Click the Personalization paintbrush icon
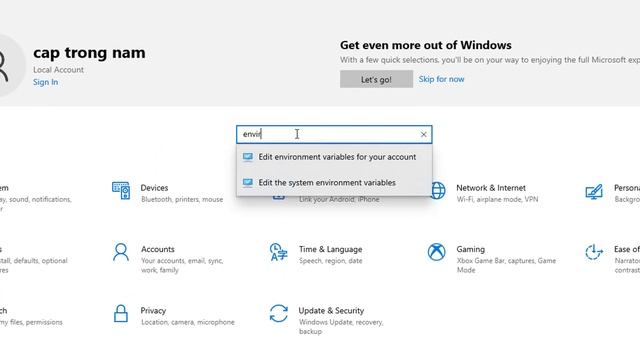Screen dimensions: 640x360 point(594,191)
